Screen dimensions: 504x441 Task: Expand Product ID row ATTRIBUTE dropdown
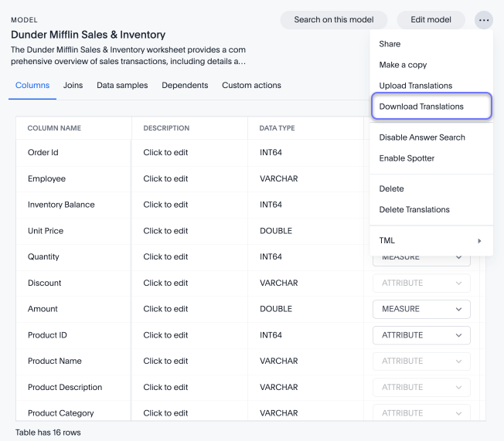pos(421,335)
